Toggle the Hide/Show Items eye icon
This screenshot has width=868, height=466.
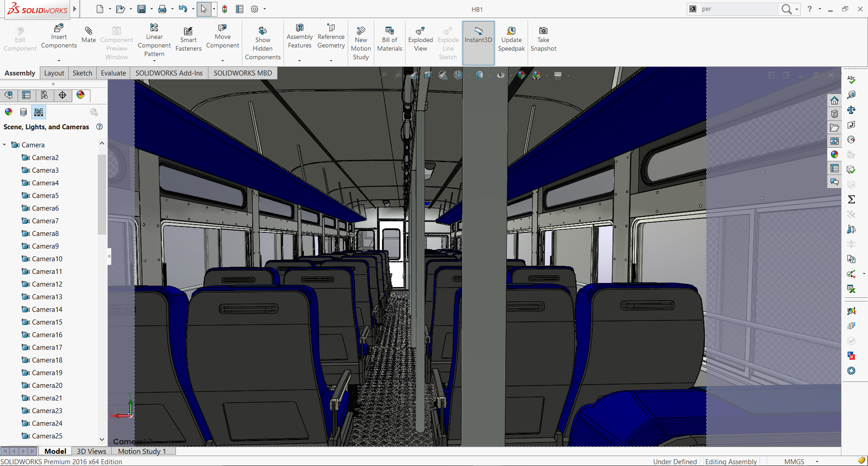pos(500,75)
